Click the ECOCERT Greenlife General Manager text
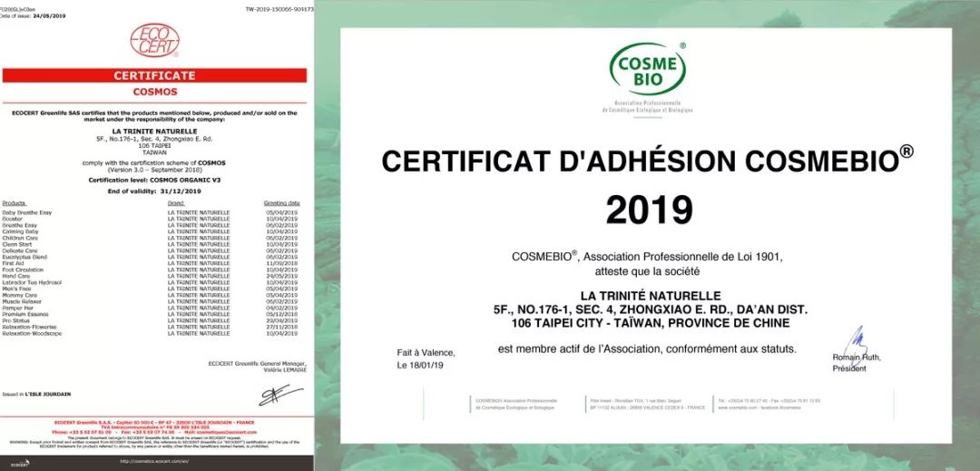The width and height of the screenshot is (980, 471). click(x=258, y=364)
